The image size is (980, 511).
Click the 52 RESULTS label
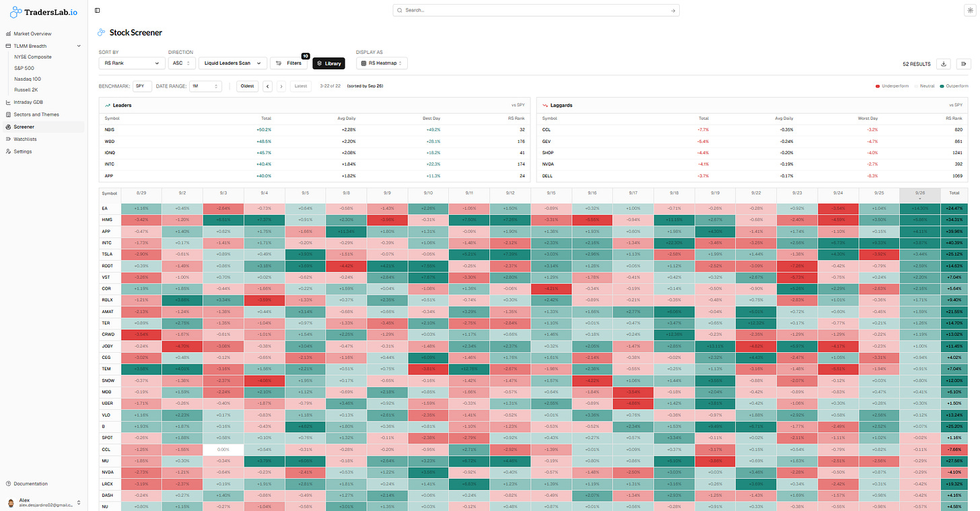click(917, 64)
